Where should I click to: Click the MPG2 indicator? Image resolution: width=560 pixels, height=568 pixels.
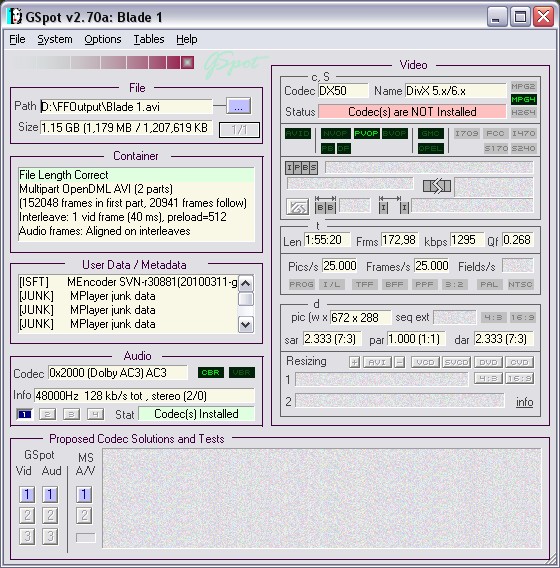pos(523,86)
